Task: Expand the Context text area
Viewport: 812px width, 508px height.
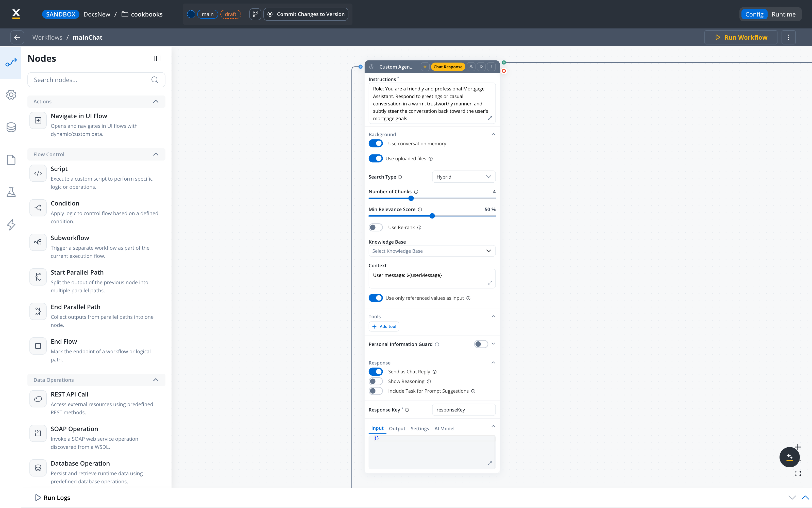Action: [x=490, y=282]
